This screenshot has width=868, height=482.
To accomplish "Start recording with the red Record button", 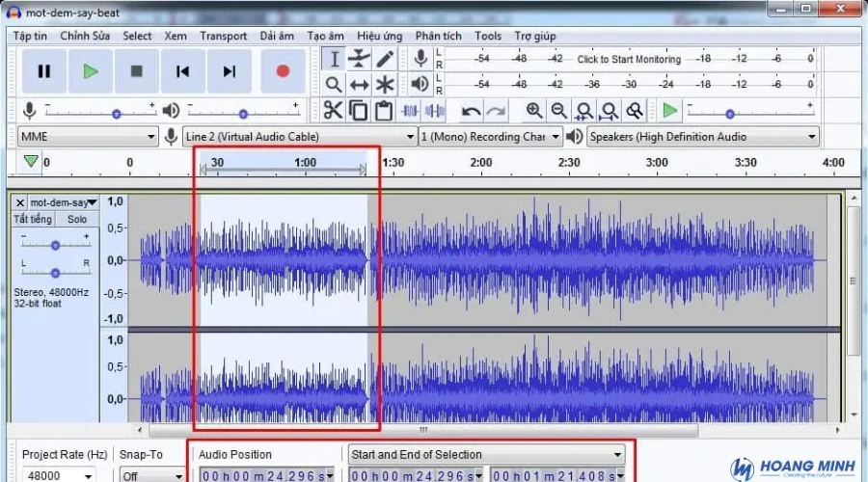I will point(283,71).
